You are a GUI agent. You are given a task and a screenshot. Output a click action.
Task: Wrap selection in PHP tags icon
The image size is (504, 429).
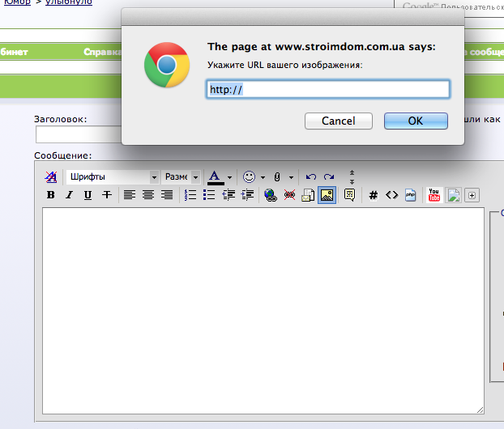click(x=411, y=195)
